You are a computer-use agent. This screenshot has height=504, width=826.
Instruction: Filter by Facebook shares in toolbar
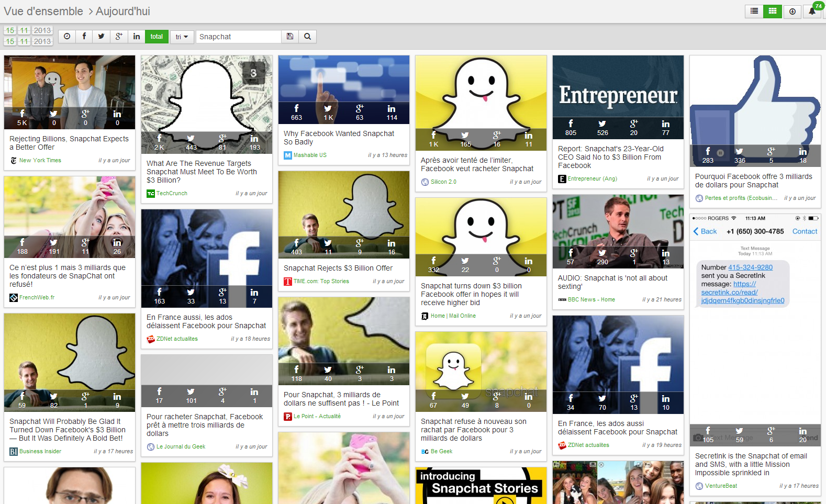84,36
